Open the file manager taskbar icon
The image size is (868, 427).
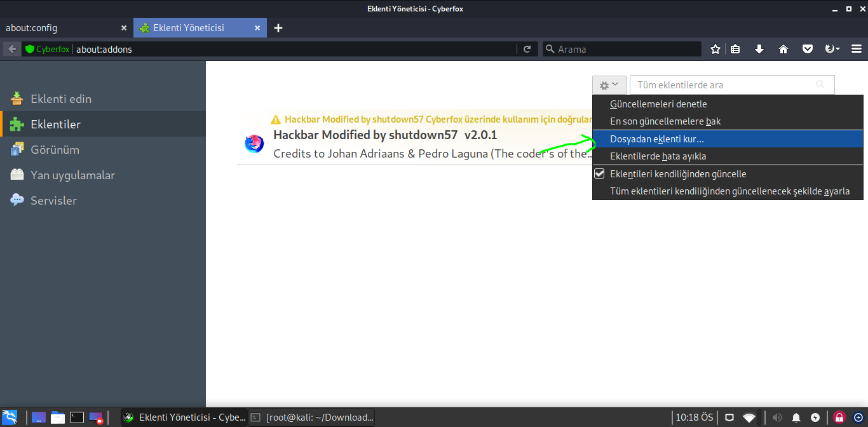58,417
